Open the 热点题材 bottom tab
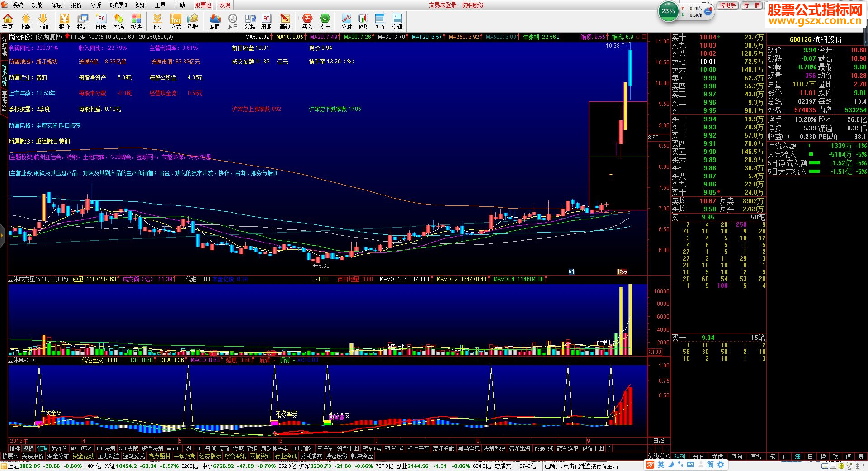This screenshot has height=471, width=868. click(159, 457)
